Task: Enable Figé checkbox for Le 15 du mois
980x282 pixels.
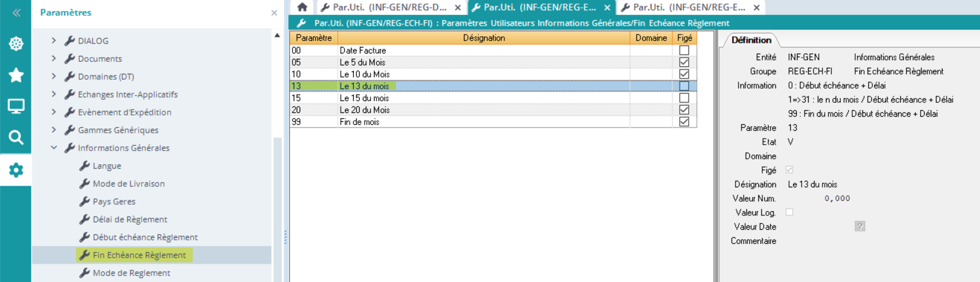Action: pos(684,98)
